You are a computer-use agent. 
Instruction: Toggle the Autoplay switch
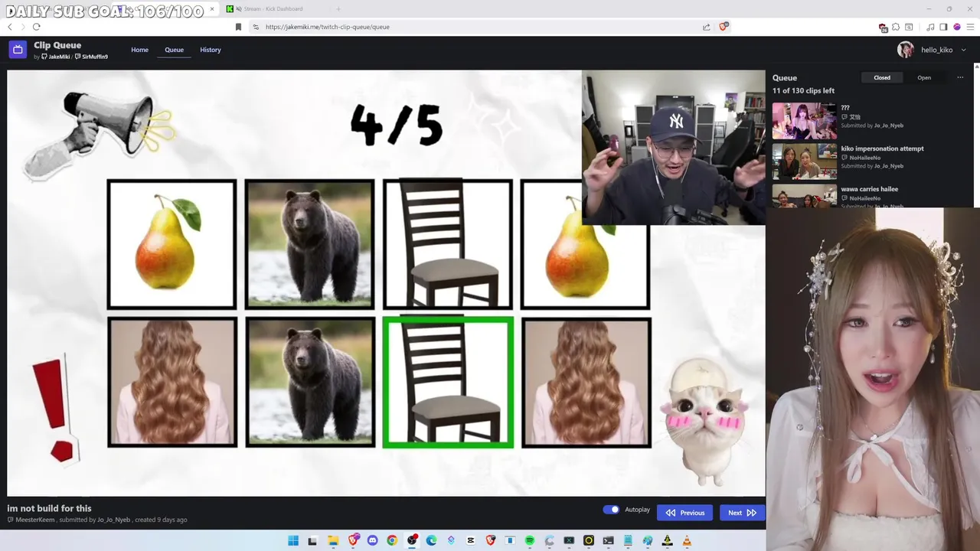coord(611,510)
